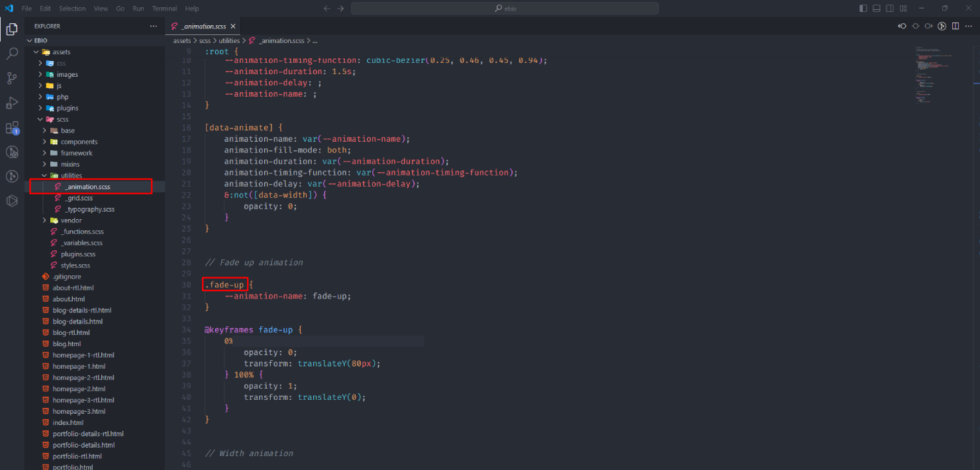Click the utilities breadcrumb segment
The height and width of the screenshot is (470, 980).
(x=230, y=40)
